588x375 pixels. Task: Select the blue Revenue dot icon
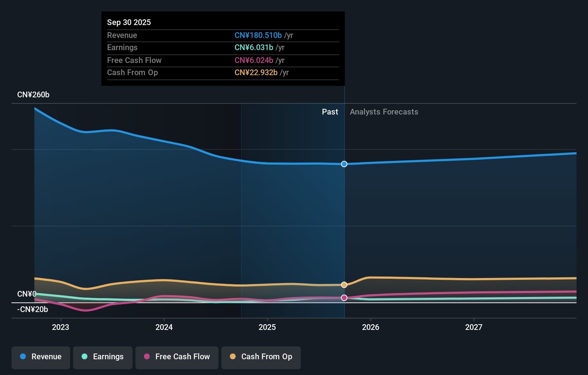(x=23, y=357)
